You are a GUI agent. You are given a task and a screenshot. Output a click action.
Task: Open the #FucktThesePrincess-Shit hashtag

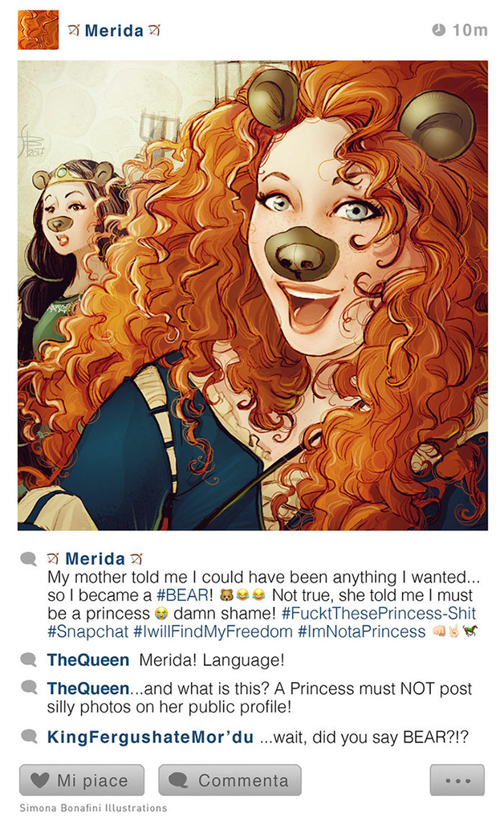pos(379,614)
